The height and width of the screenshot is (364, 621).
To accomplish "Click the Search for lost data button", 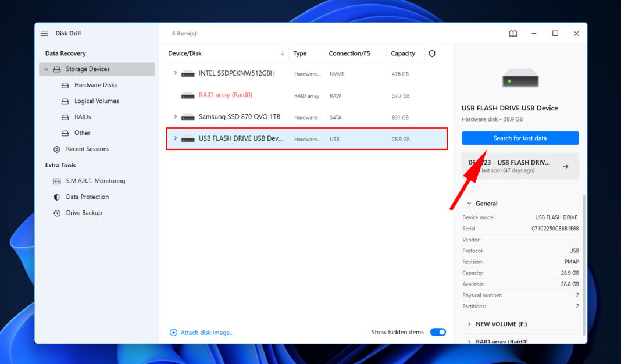I will point(520,138).
